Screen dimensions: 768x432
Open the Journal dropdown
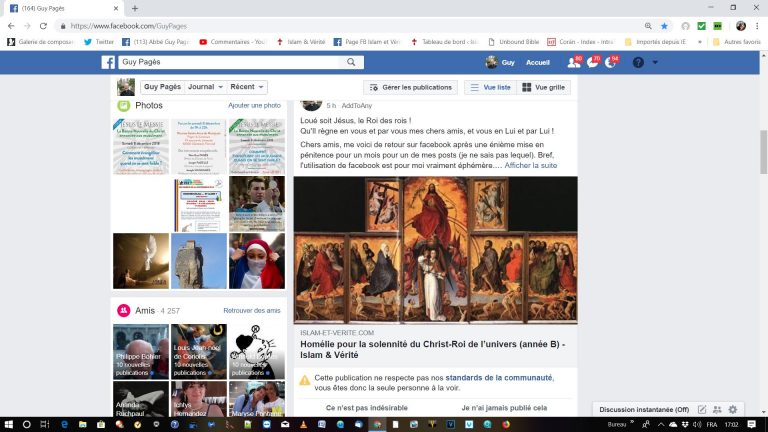pos(205,87)
